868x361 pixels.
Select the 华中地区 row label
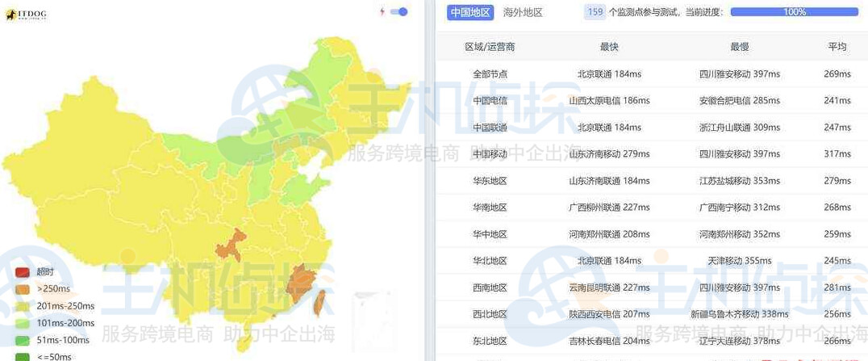pos(490,234)
